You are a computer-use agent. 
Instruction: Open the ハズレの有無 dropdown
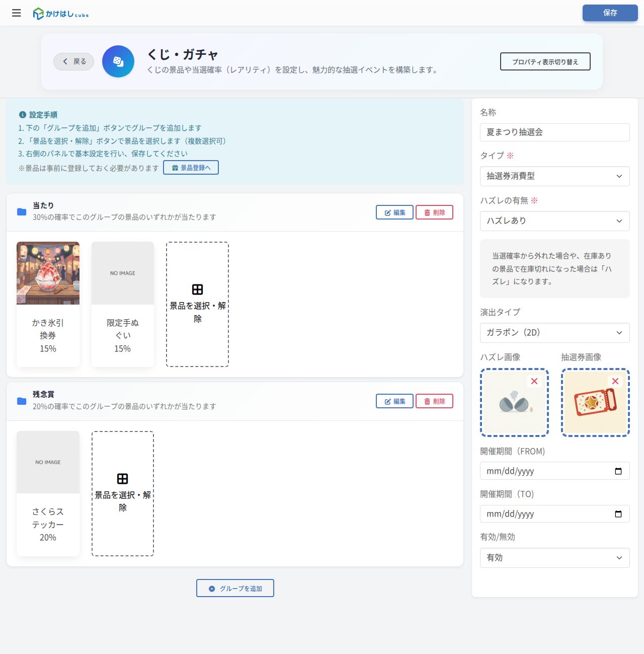555,221
